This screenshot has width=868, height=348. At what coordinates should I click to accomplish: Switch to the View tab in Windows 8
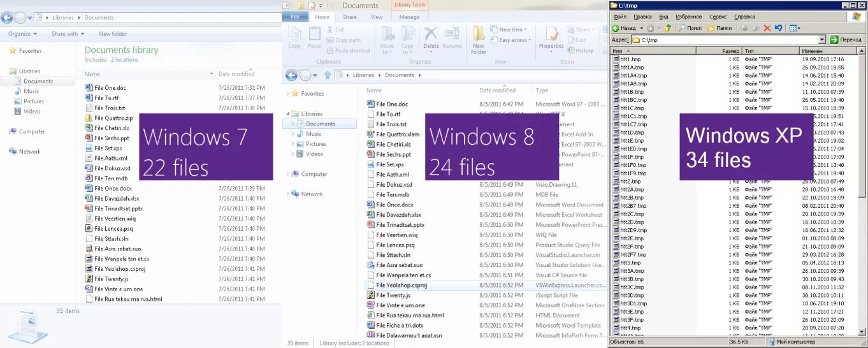point(377,17)
